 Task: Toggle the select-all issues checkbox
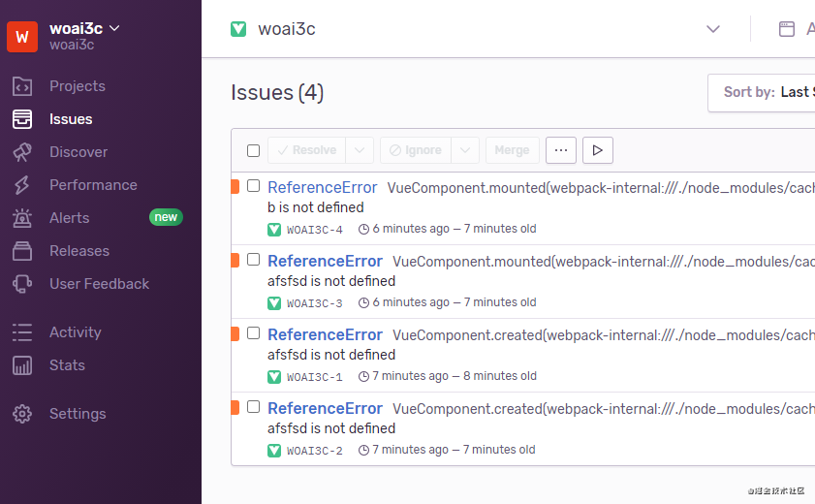254,150
